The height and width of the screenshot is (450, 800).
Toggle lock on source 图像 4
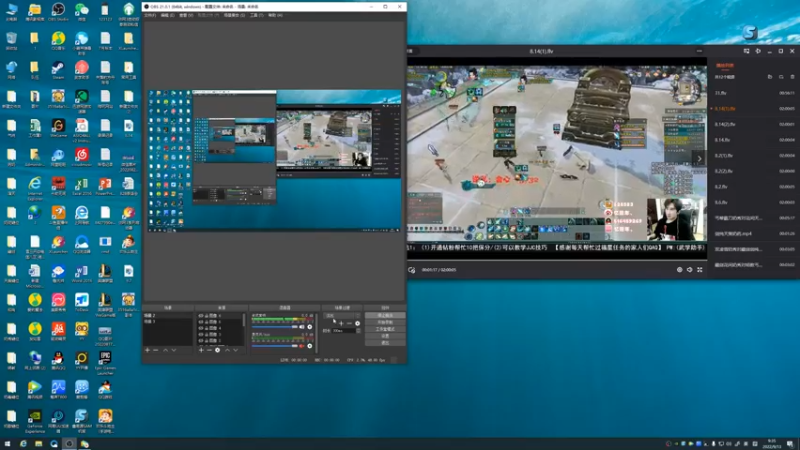tap(206, 329)
